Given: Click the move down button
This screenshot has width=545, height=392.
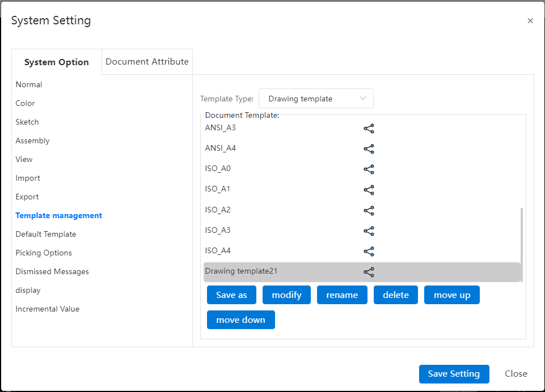Looking at the screenshot, I should pyautogui.click(x=241, y=320).
